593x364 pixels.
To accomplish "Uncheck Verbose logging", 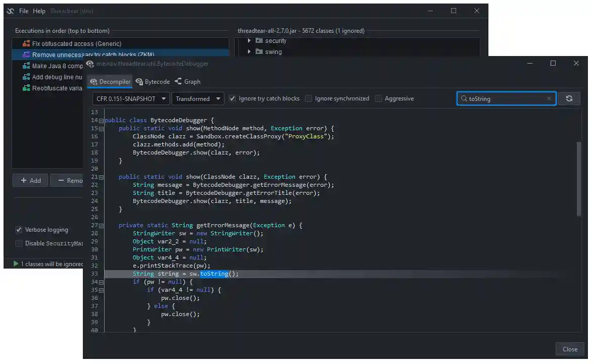I will (19, 230).
